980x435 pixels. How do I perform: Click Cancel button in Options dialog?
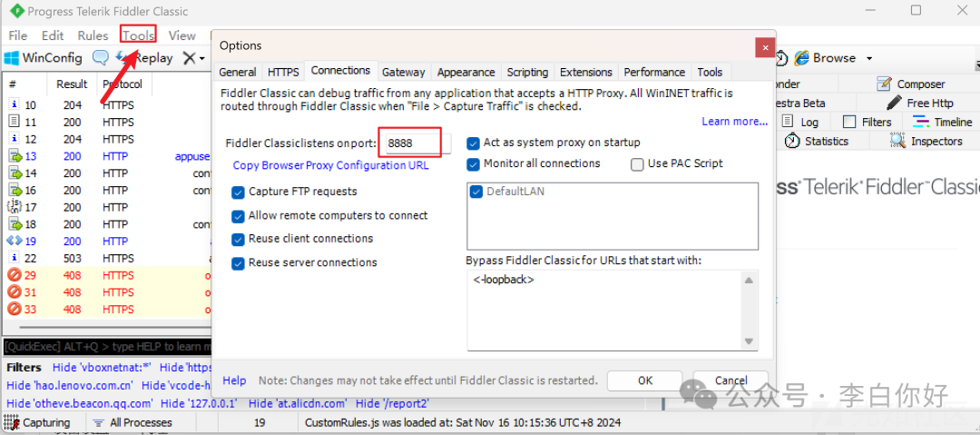[730, 381]
